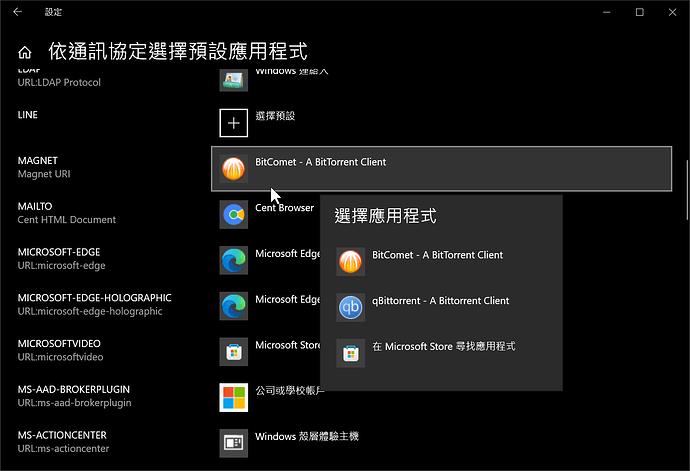Viewport: 690px width, 471px height.
Task: Click the shell experience icon for MS-ACTIONCENTER
Action: pos(234,443)
